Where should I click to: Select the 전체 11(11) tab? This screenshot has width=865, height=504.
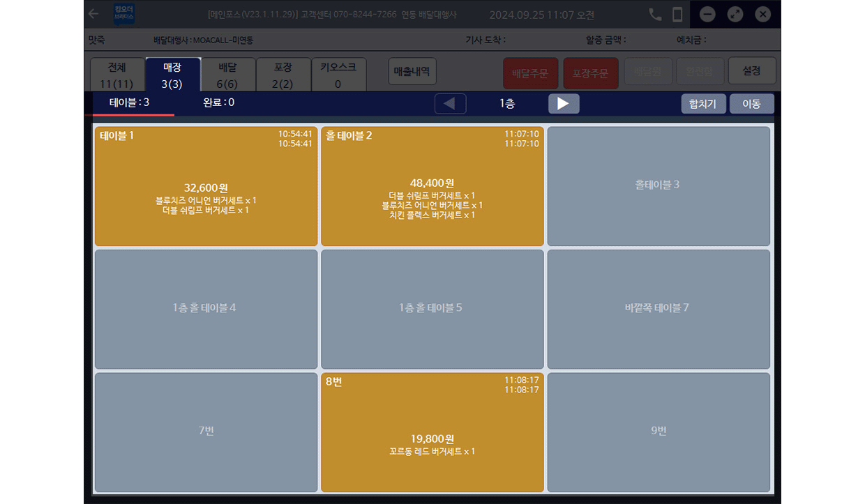[117, 75]
